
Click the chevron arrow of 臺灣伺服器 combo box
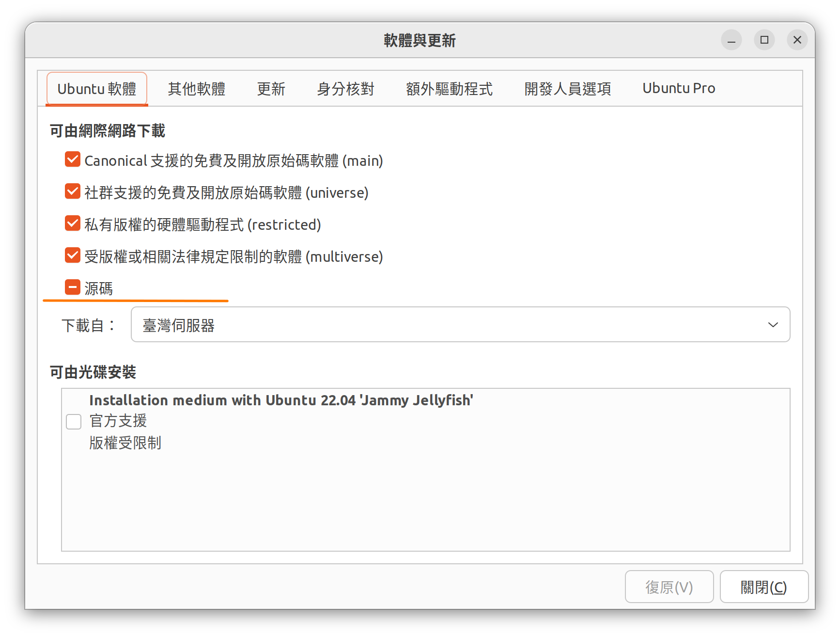[773, 325]
